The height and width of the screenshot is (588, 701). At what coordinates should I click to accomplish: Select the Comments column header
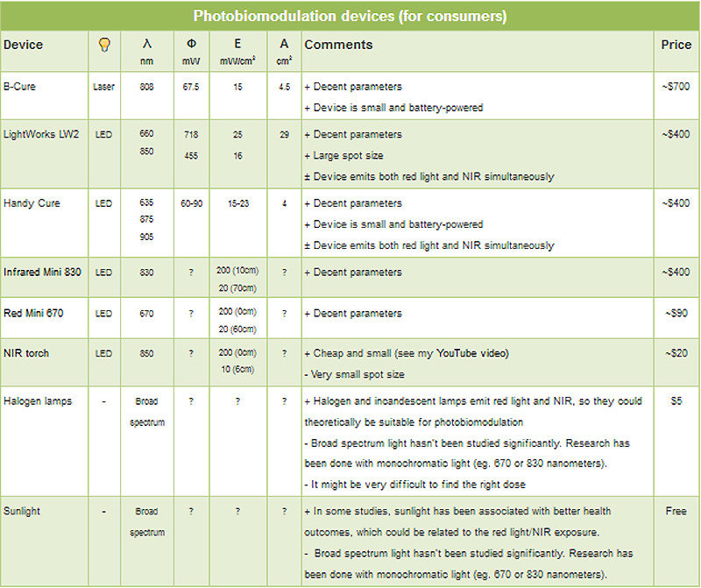coord(338,45)
